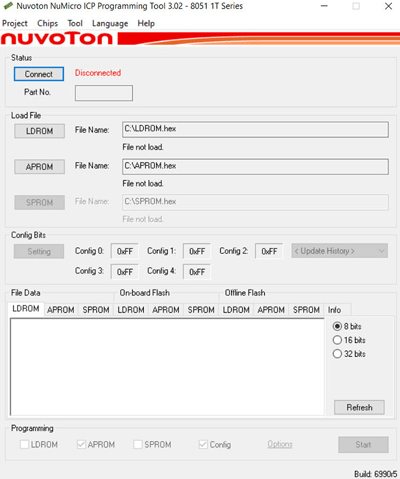Click the C:\LDROM.hex file name field
Screen dimensions: 400x479
[255, 130]
